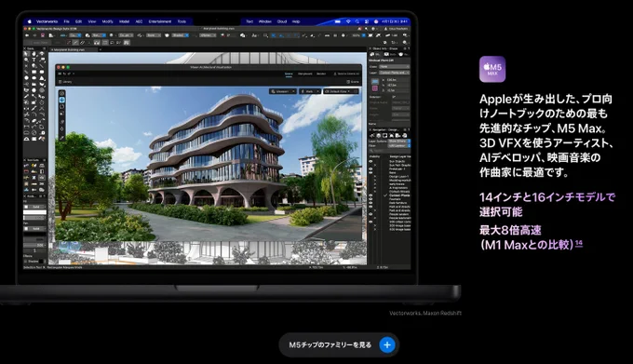Image resolution: width=633 pixels, height=364 pixels.
Task: Click the purple text 14インチと16インチモデルで選択可能
Action: click(x=547, y=205)
